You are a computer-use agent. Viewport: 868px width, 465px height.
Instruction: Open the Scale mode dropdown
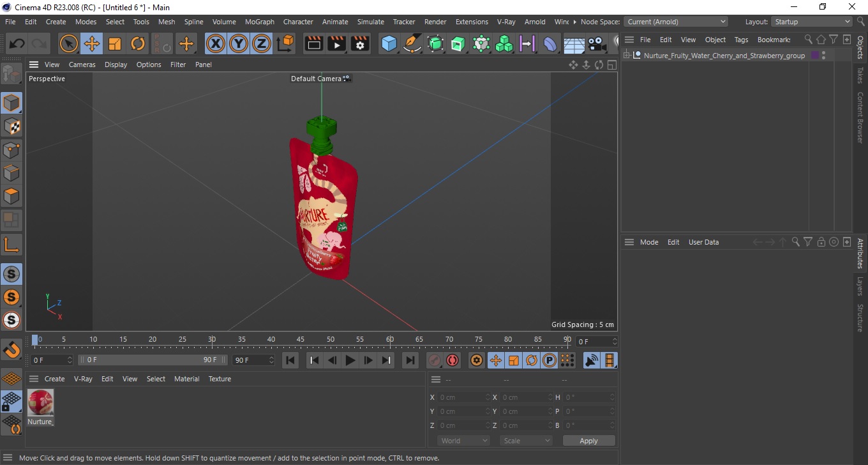[526, 441]
